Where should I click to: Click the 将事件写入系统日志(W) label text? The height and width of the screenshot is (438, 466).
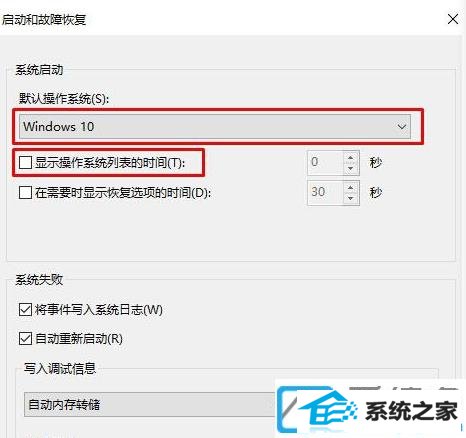[99, 310]
